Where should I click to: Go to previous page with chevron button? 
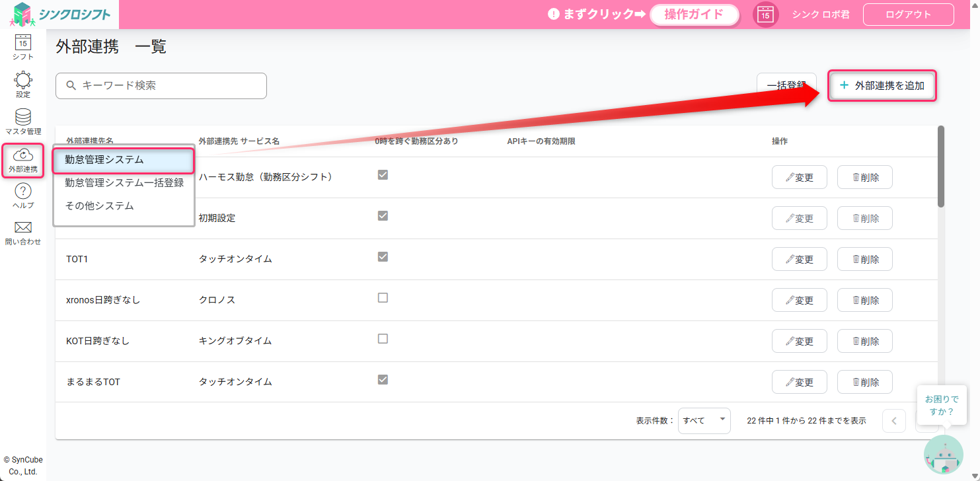pyautogui.click(x=894, y=420)
